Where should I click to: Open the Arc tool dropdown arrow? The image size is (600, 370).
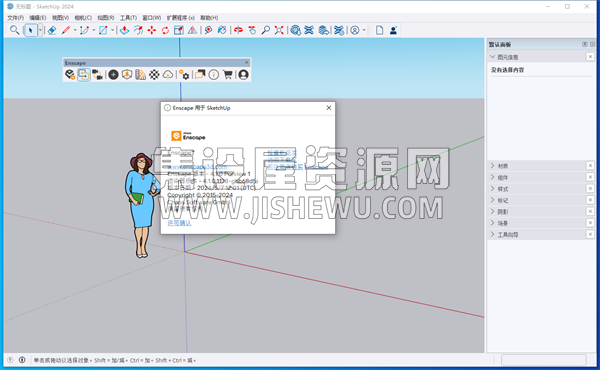point(94,30)
